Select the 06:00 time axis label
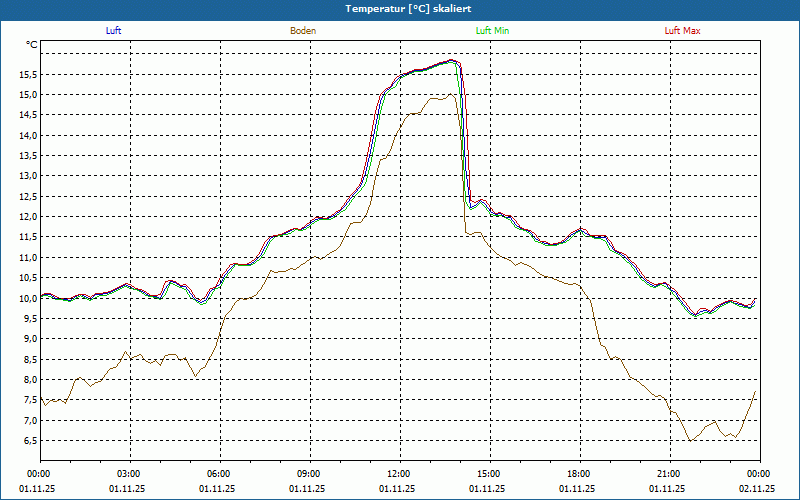Viewport: 800px width, 500px height. 220,474
